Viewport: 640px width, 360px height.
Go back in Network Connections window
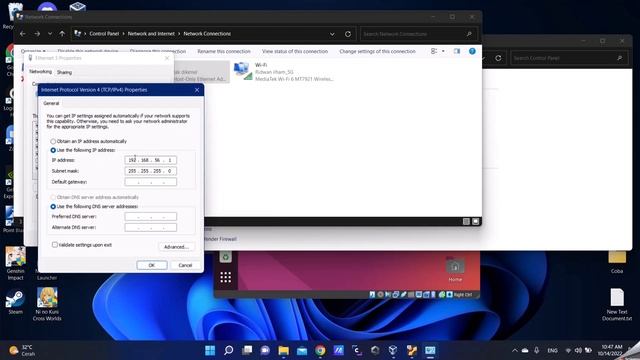[x=23, y=34]
